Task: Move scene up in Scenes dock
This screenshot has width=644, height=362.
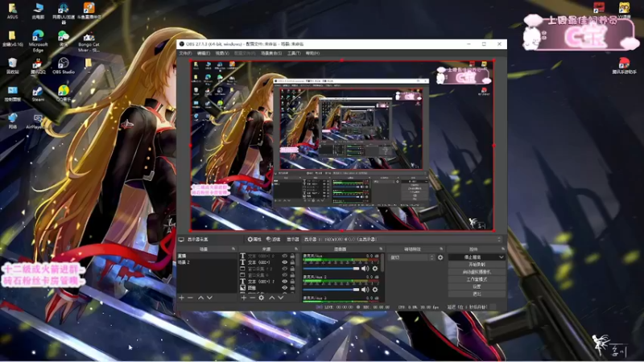Action: (x=200, y=298)
